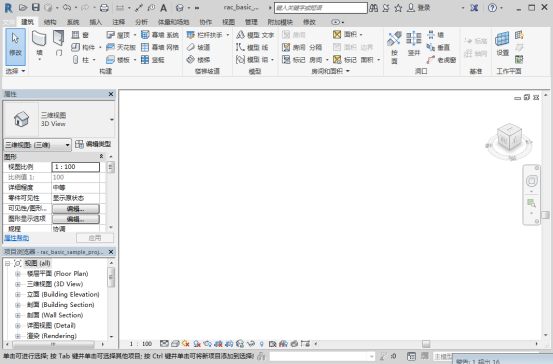Image resolution: width=553 pixels, height=364 pixels.
Task: Click the 编辑类型 (Edit Type) button
Action: tap(93, 144)
